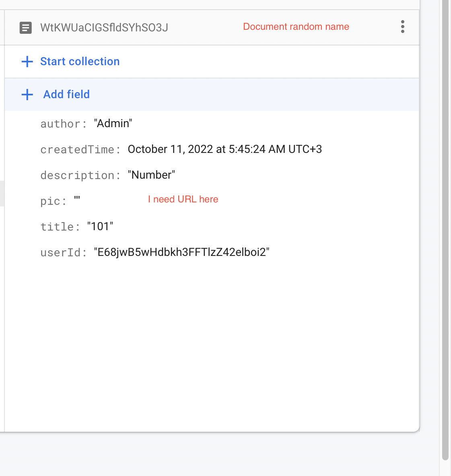Click the vertical scrollbar thumb
The height and width of the screenshot is (476, 451).
[x=445, y=230]
